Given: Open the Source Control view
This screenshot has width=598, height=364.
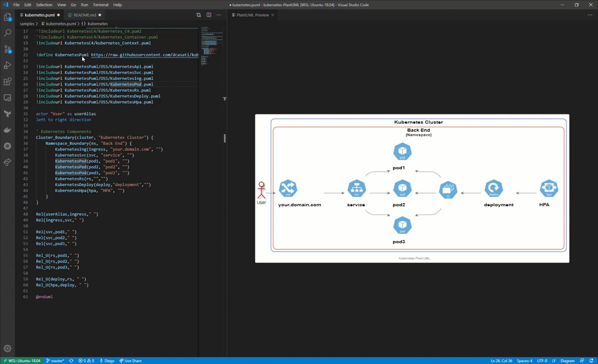Looking at the screenshot, I should pyautogui.click(x=7, y=49).
